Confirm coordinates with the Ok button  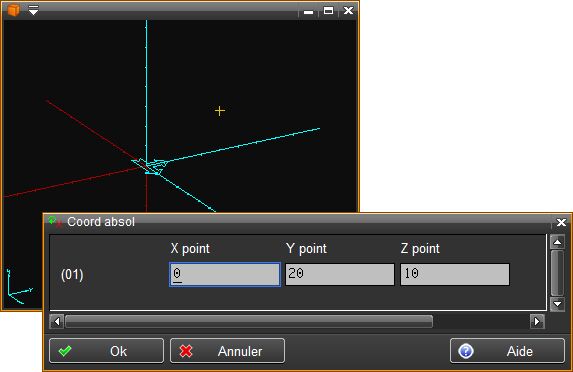pos(106,351)
